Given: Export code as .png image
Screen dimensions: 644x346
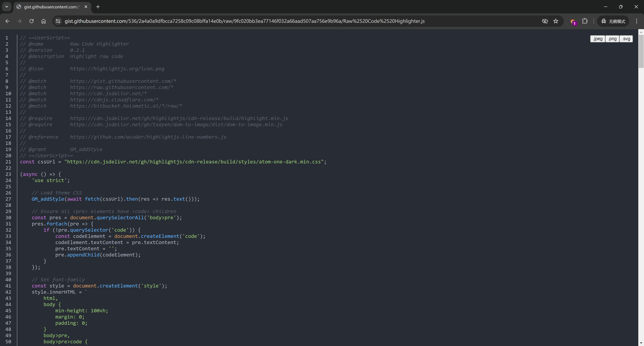Looking at the screenshot, I should (612, 39).
